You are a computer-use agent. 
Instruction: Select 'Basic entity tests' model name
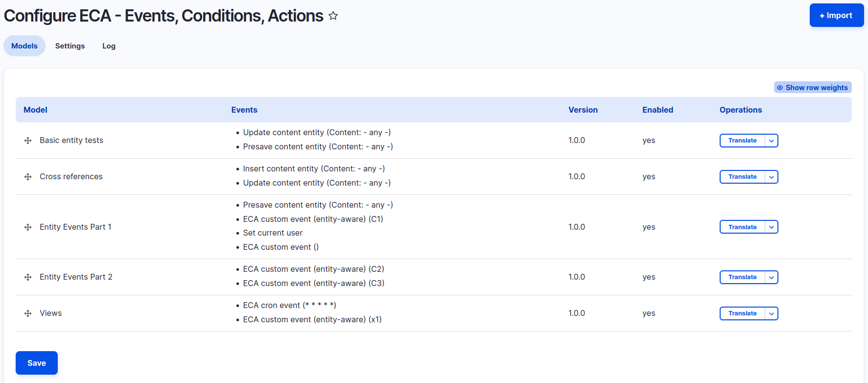71,141
